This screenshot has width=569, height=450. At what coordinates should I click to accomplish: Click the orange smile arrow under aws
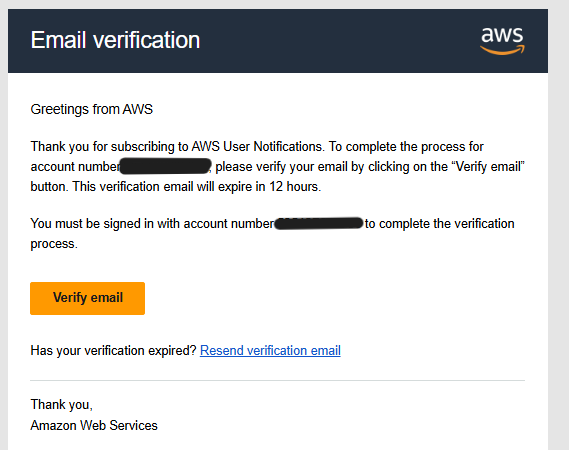(x=502, y=50)
